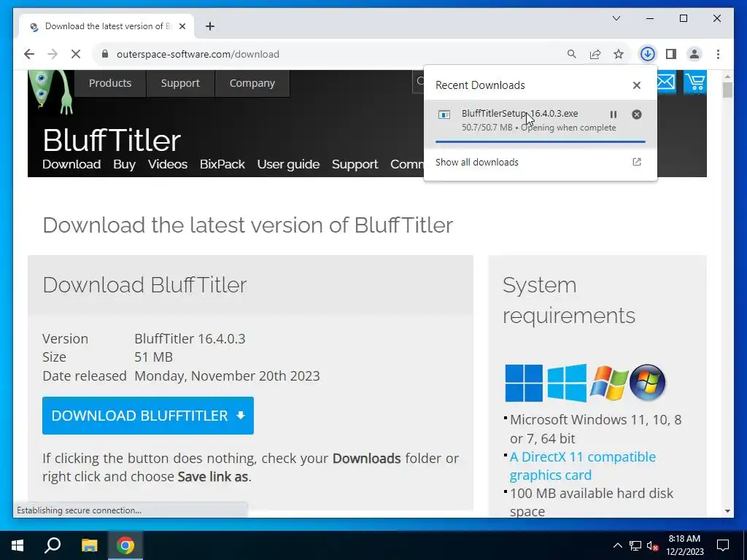Open the Company menu
Screen dimensions: 747x560
[x=252, y=83]
